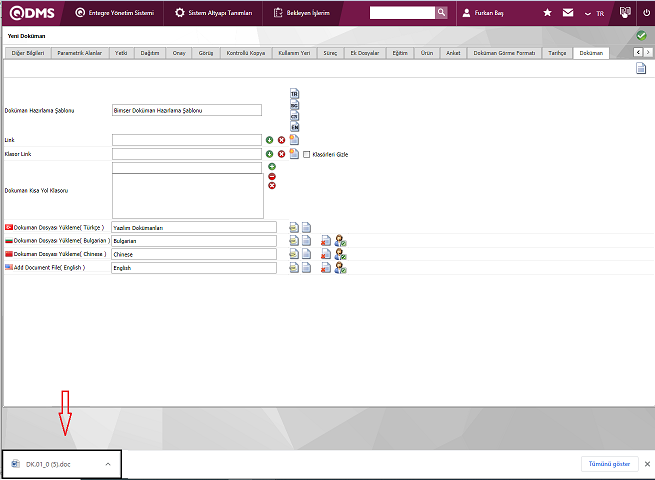Select the EN language template icon
Image resolution: width=655 pixels, height=480 pixels.
pos(295,127)
